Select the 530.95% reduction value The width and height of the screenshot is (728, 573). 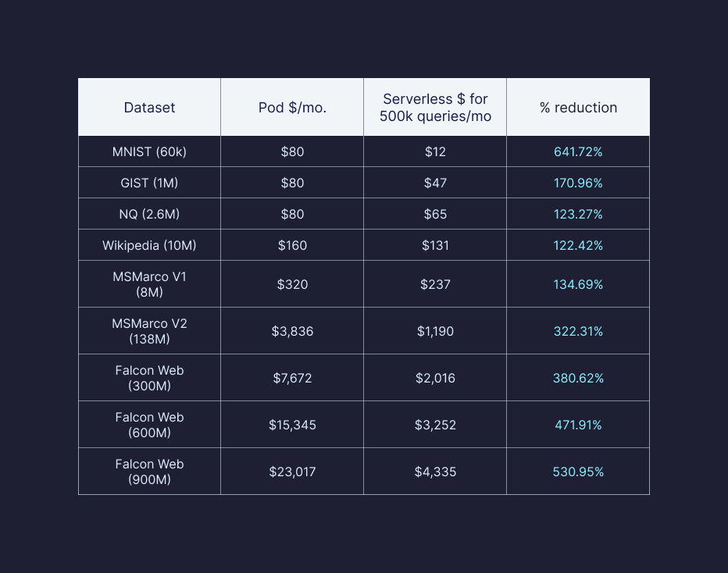(x=578, y=472)
